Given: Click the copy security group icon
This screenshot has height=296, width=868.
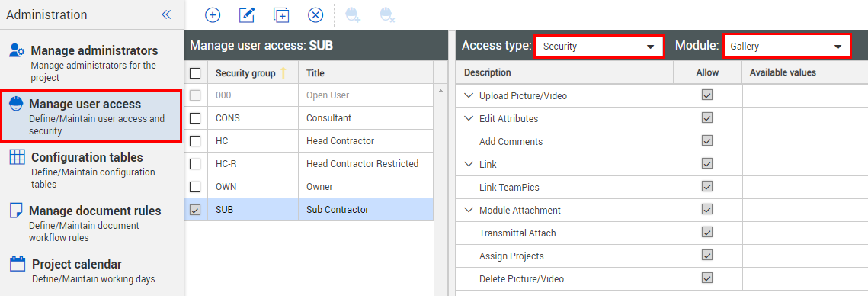Looking at the screenshot, I should click(281, 15).
